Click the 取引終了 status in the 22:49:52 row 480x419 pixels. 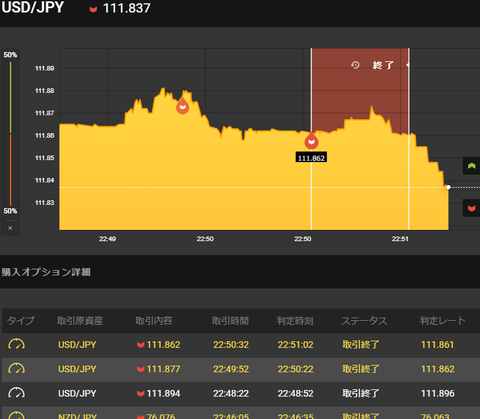coord(361,369)
